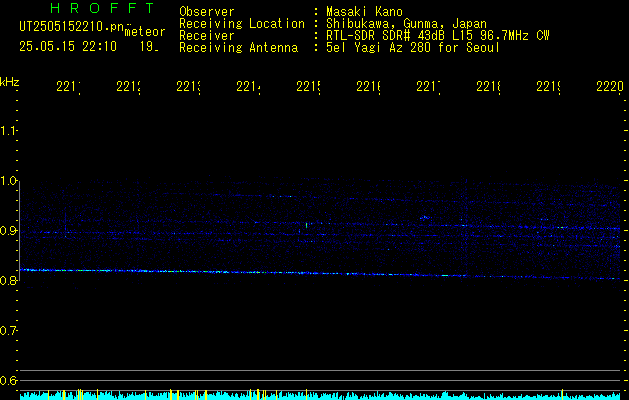Screen dimensions: 629x400
Task: Click the Observer label
Action: [x=207, y=12]
